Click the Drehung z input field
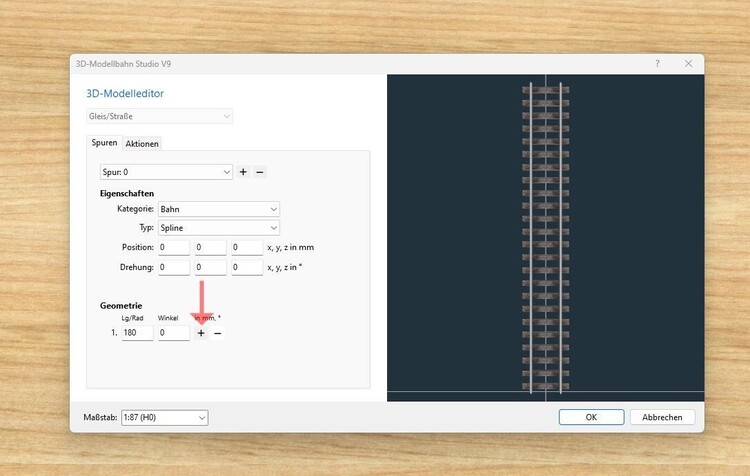The image size is (750, 476). (247, 267)
